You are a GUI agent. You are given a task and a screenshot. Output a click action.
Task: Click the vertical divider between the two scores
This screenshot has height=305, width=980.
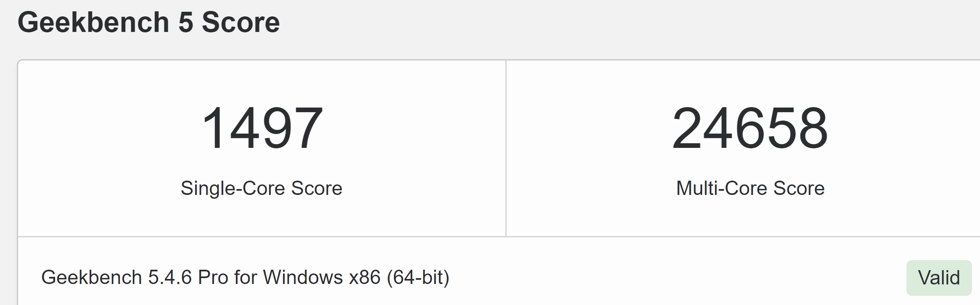pyautogui.click(x=506, y=147)
